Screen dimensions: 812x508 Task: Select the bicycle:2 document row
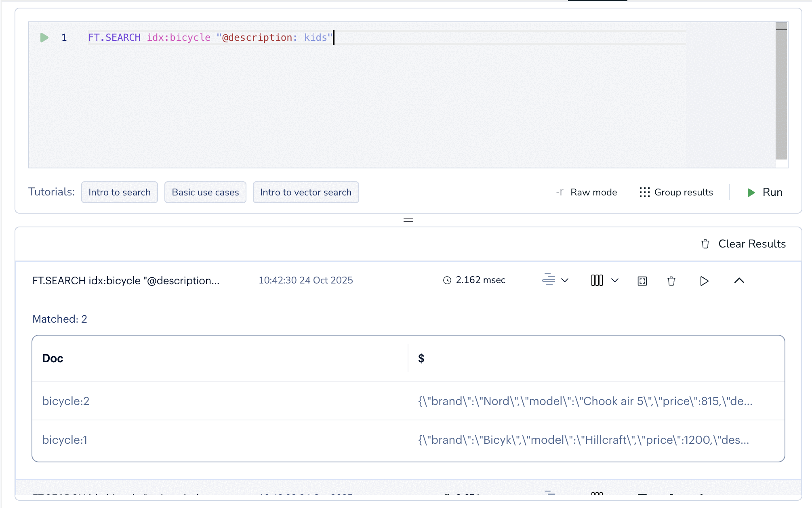coord(66,401)
